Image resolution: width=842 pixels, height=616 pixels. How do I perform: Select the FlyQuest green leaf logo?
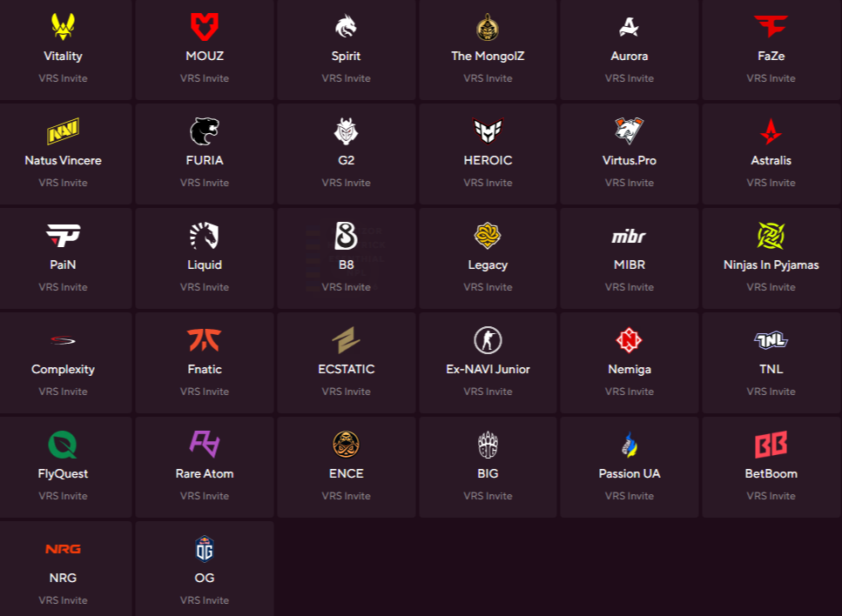coord(63,445)
